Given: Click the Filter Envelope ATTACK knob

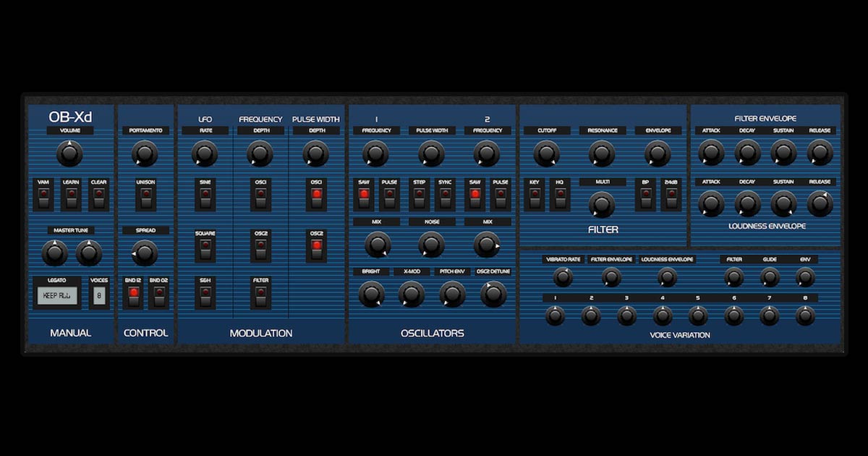Looking at the screenshot, I should click(x=711, y=153).
